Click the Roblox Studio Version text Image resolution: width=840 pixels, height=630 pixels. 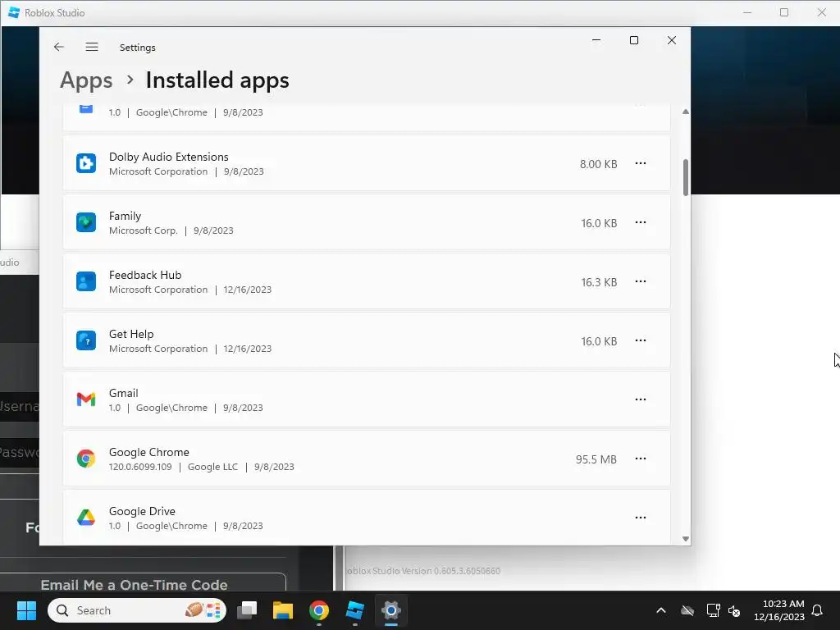[x=422, y=571]
